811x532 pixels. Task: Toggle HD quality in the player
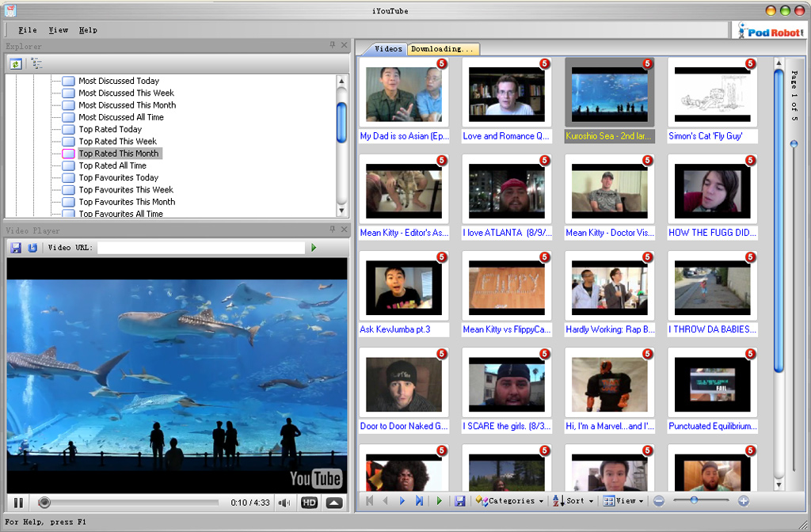pyautogui.click(x=310, y=503)
